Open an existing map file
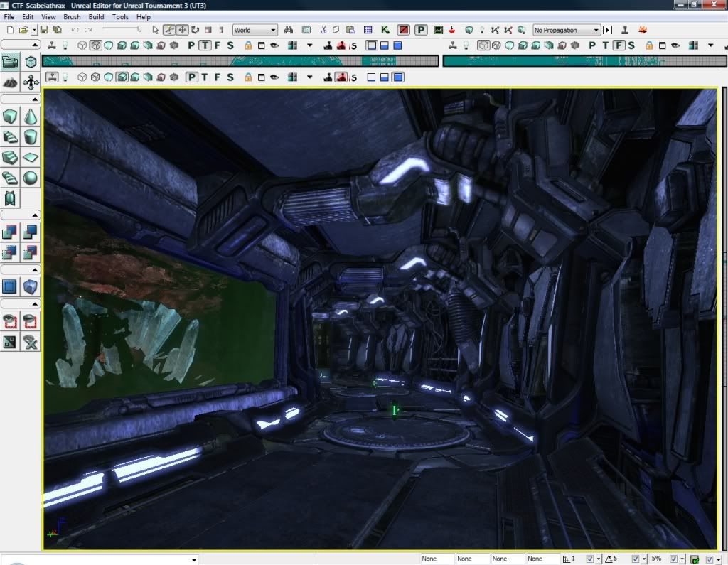 pos(23,30)
